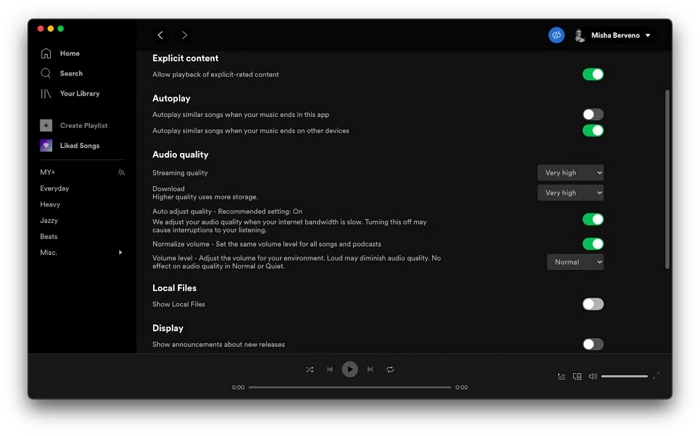Skip to the next track

[x=370, y=370]
